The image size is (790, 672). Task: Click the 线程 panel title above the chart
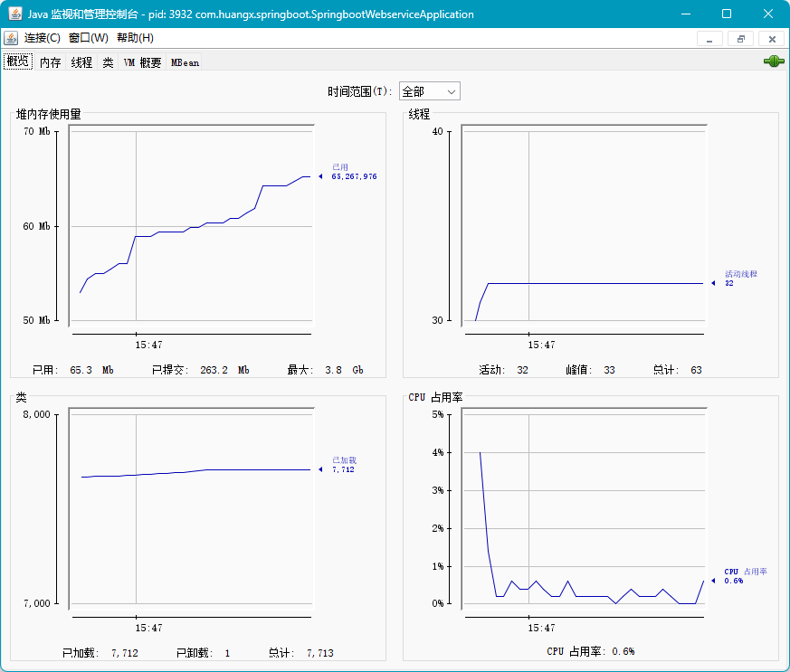[x=419, y=114]
